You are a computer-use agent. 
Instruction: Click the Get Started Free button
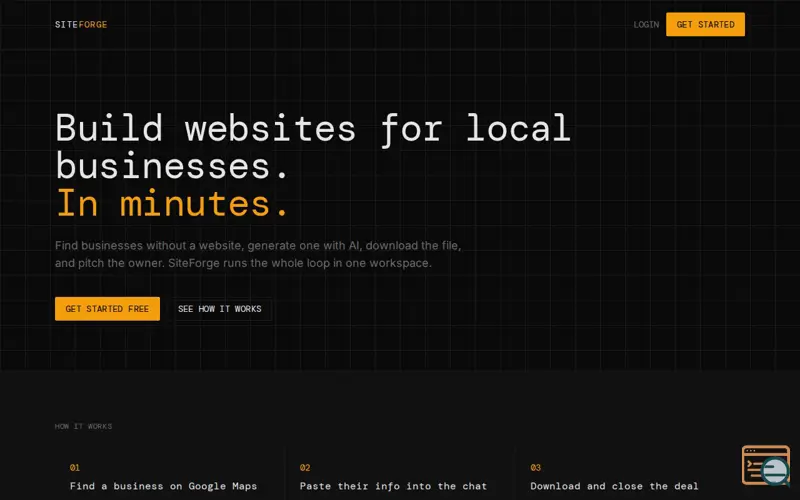pyautogui.click(x=107, y=309)
